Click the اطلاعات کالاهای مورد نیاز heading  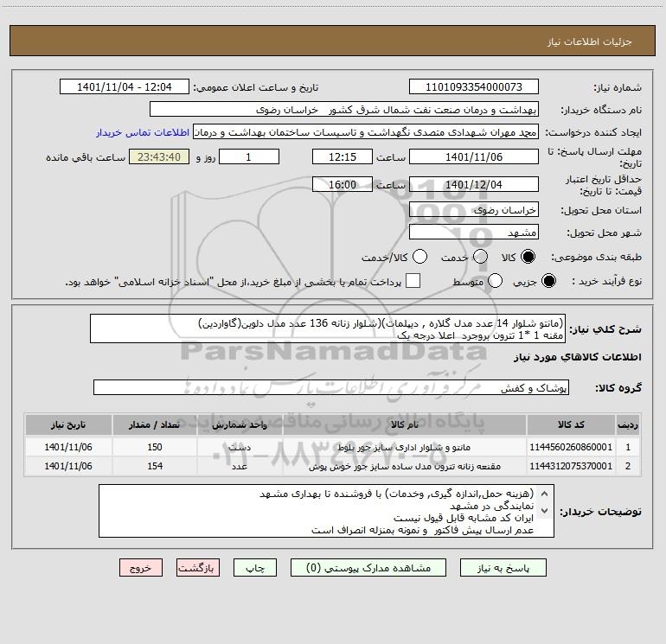click(x=578, y=357)
